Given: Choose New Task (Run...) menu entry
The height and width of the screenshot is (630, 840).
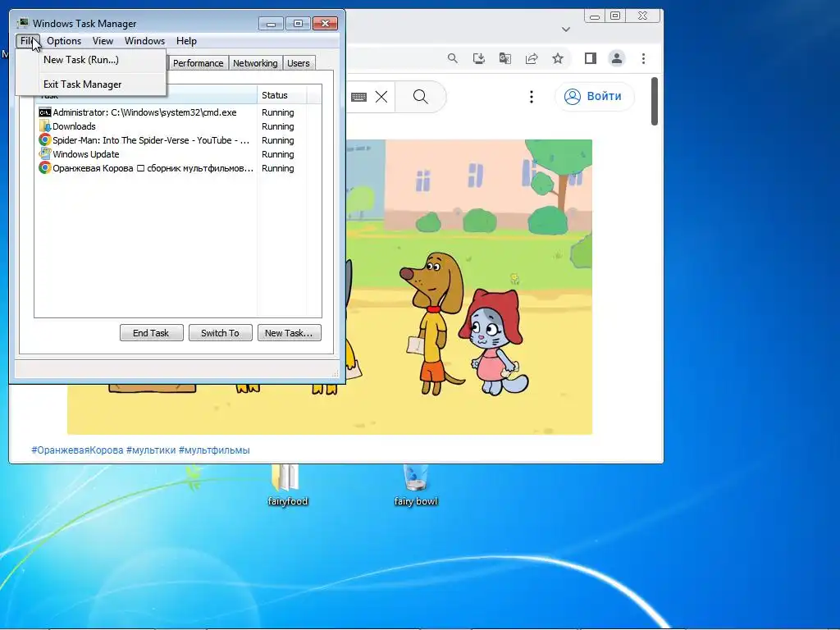Looking at the screenshot, I should pyautogui.click(x=90, y=60).
